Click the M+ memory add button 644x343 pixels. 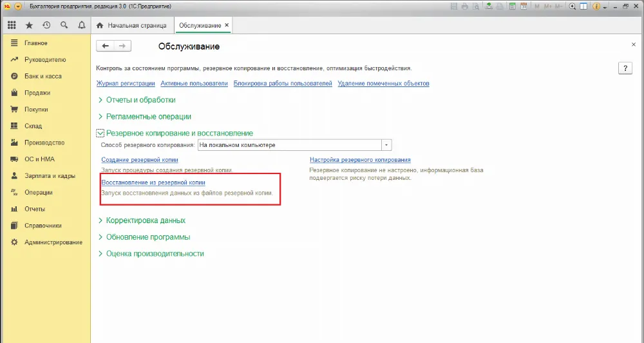tap(548, 6)
